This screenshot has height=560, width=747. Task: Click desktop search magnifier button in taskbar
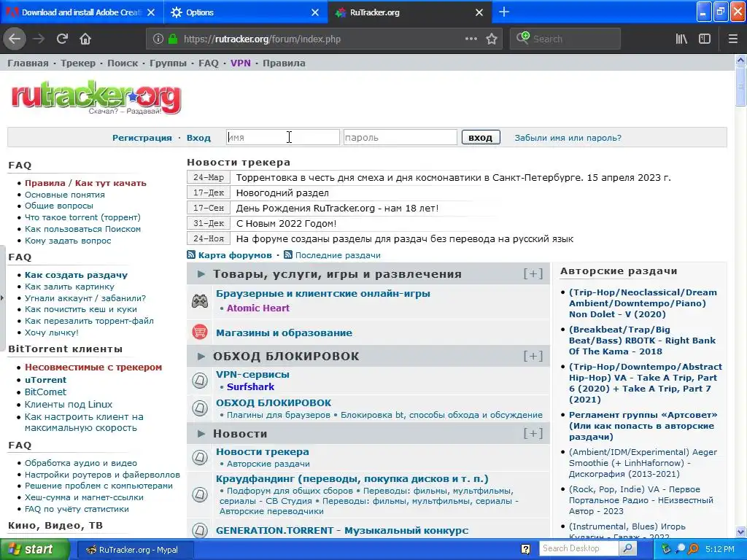[628, 548]
